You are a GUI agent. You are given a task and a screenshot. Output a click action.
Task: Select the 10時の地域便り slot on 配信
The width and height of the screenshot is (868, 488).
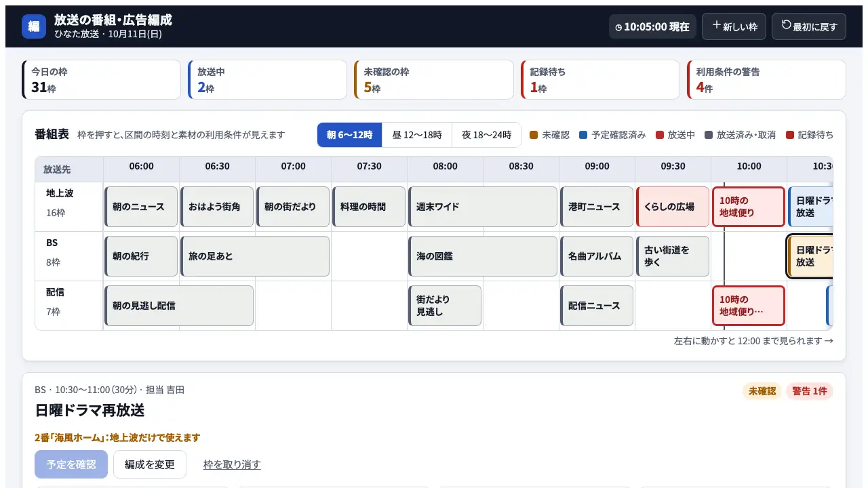(749, 306)
